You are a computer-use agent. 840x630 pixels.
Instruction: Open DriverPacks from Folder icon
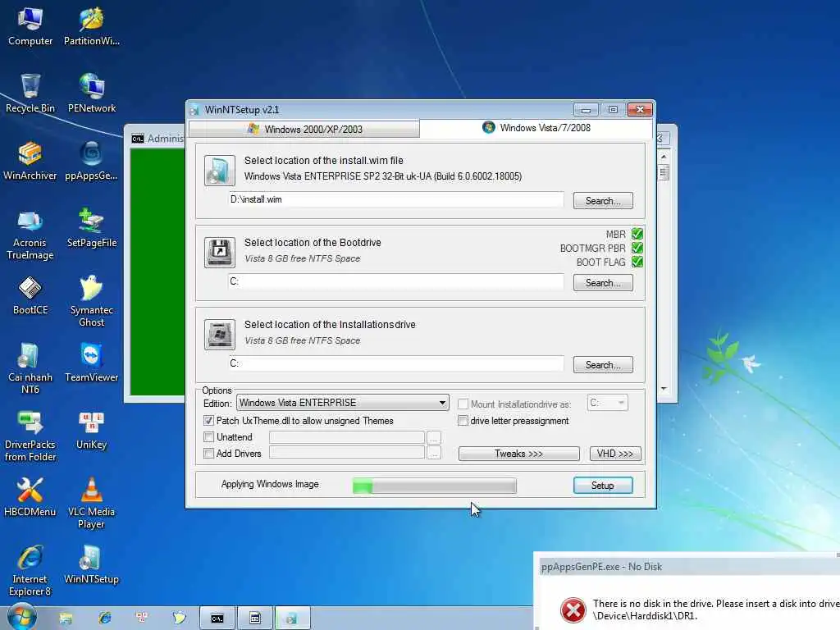30,436
